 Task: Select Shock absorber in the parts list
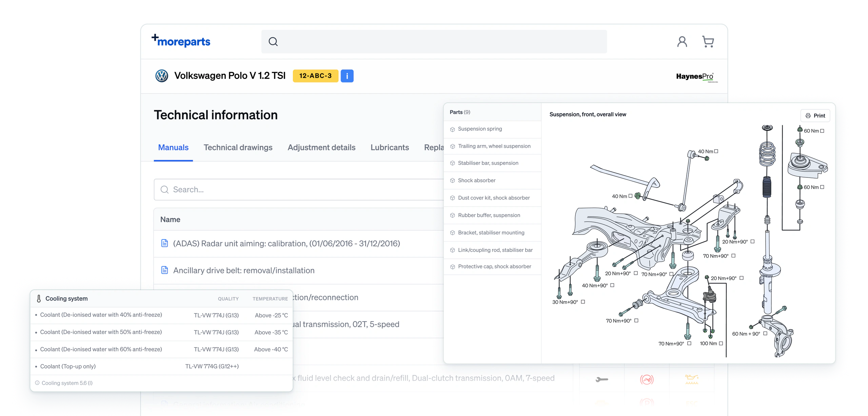tap(492, 181)
